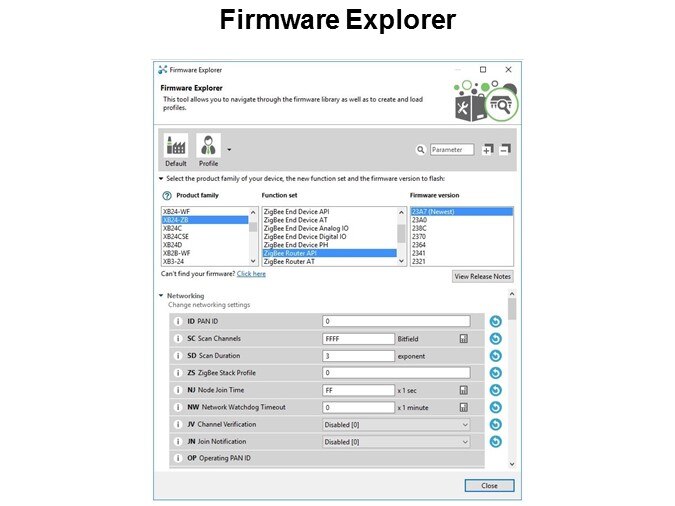This screenshot has width=675, height=506.
Task: Expand all sections with the plus icon
Action: tap(487, 150)
